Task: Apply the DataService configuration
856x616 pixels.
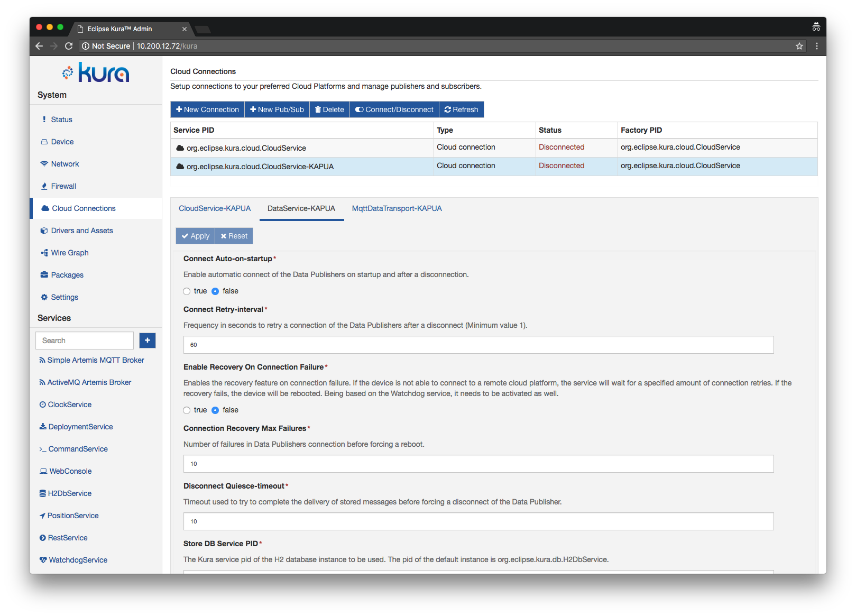Action: (x=196, y=236)
